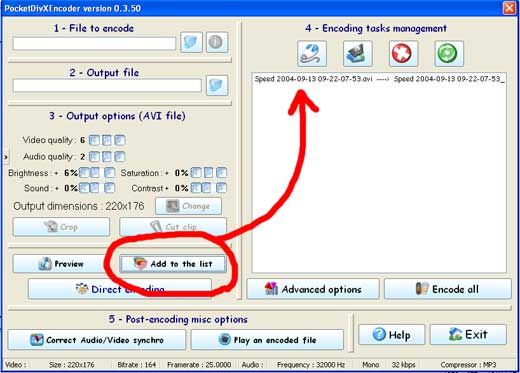The width and height of the screenshot is (520, 373).
Task: Increase the Video quality value
Action: tap(120, 140)
